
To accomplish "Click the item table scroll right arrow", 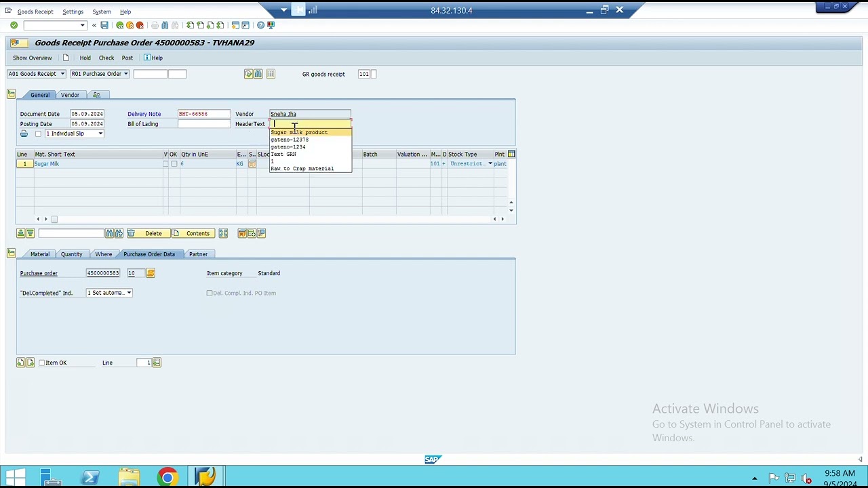I will coord(502,219).
